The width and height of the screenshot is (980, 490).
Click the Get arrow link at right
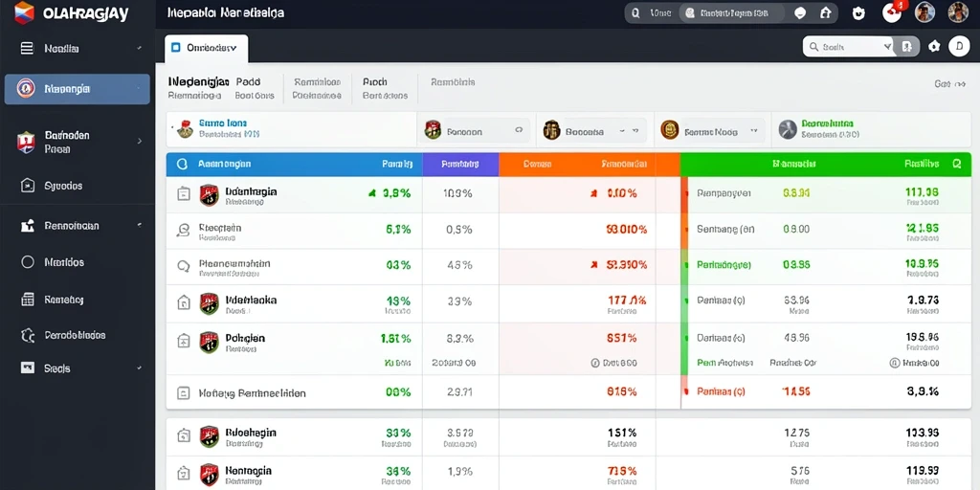click(950, 84)
